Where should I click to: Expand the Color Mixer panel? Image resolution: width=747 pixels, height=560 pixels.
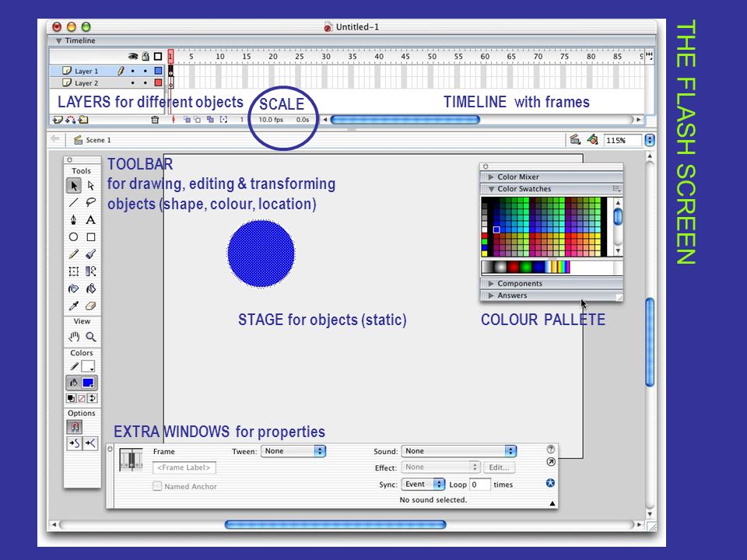tap(491, 177)
